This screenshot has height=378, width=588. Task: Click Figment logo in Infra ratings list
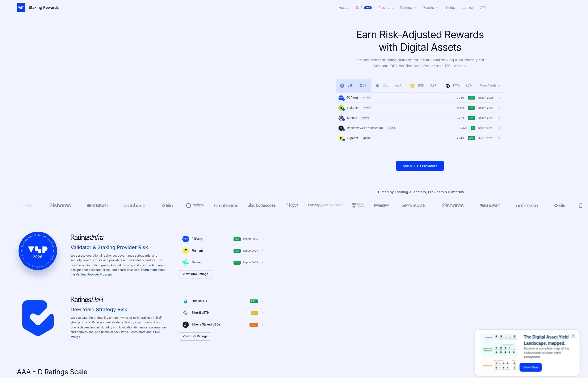185,251
